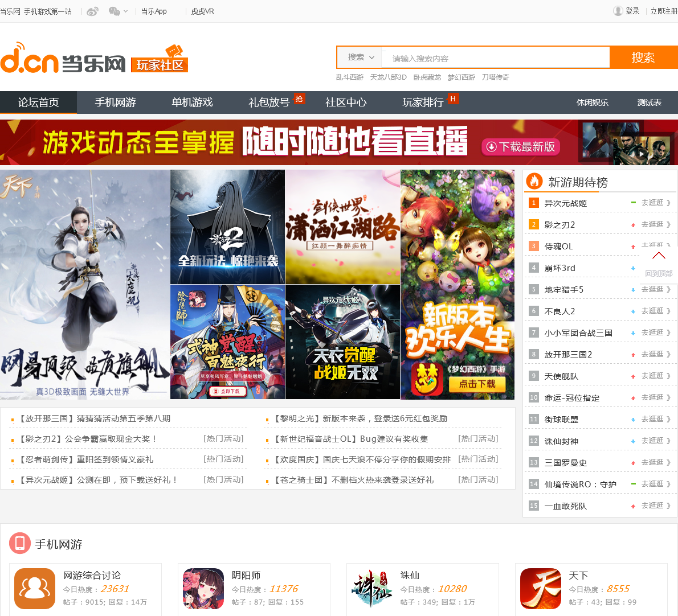Click the 登录 link
This screenshot has height=616, width=678.
(x=632, y=11)
